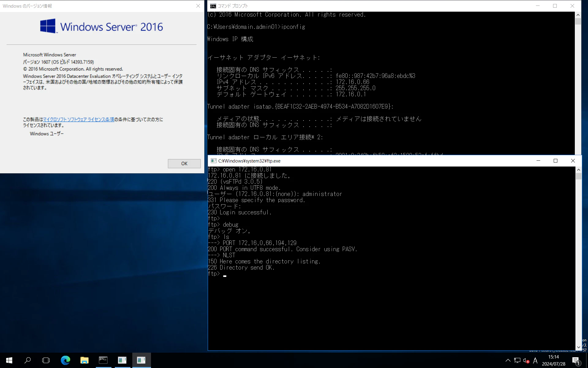Launch Microsoft Edge from the taskbar
Image resolution: width=588 pixels, height=368 pixels.
pyautogui.click(x=65, y=360)
